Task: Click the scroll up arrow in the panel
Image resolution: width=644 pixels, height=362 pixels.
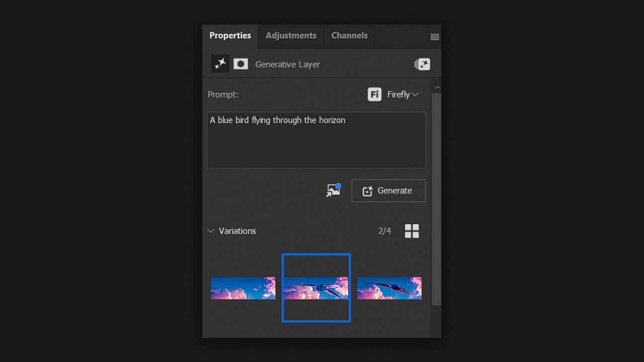Action: click(437, 88)
